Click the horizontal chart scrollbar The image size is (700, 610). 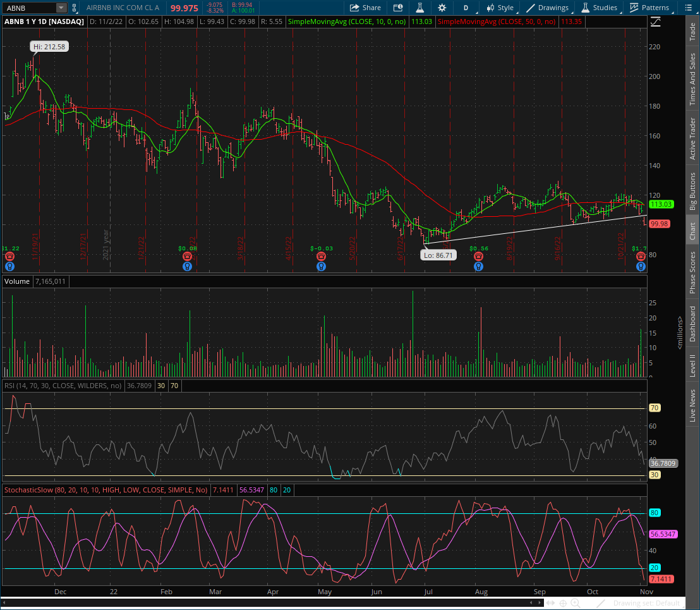click(272, 603)
